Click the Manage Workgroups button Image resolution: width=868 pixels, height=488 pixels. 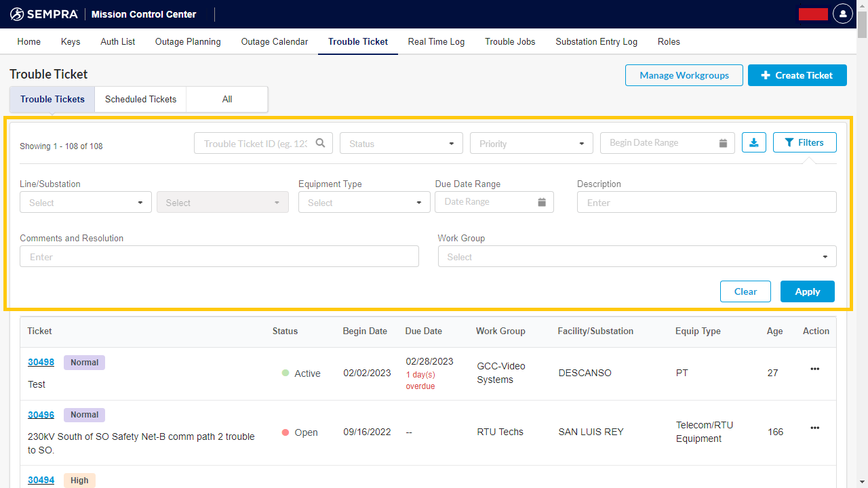tap(684, 75)
